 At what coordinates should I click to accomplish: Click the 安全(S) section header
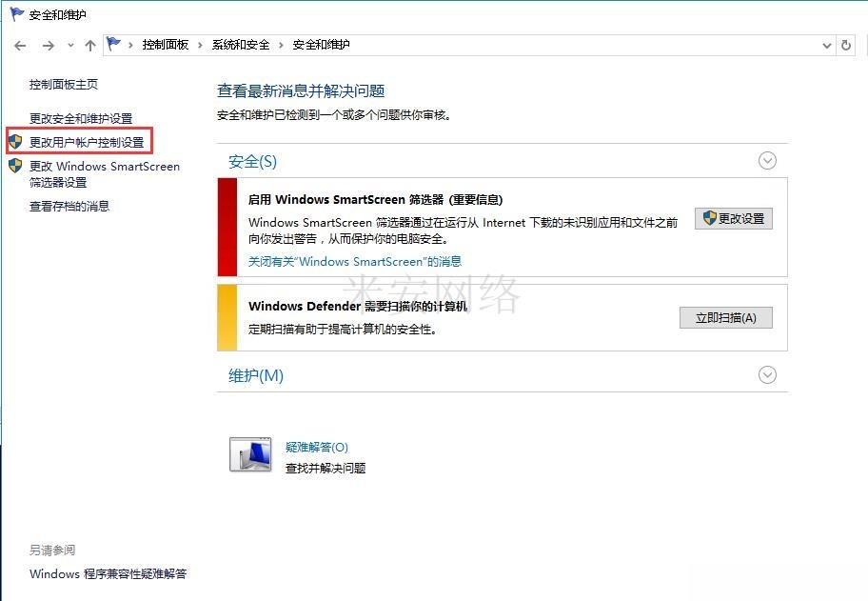[252, 162]
